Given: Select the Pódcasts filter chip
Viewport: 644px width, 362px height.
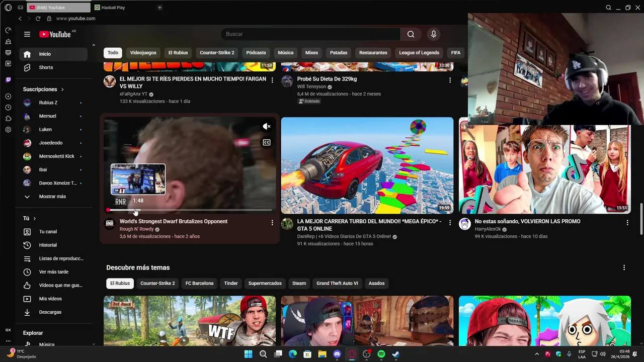Looking at the screenshot, I should [256, 53].
